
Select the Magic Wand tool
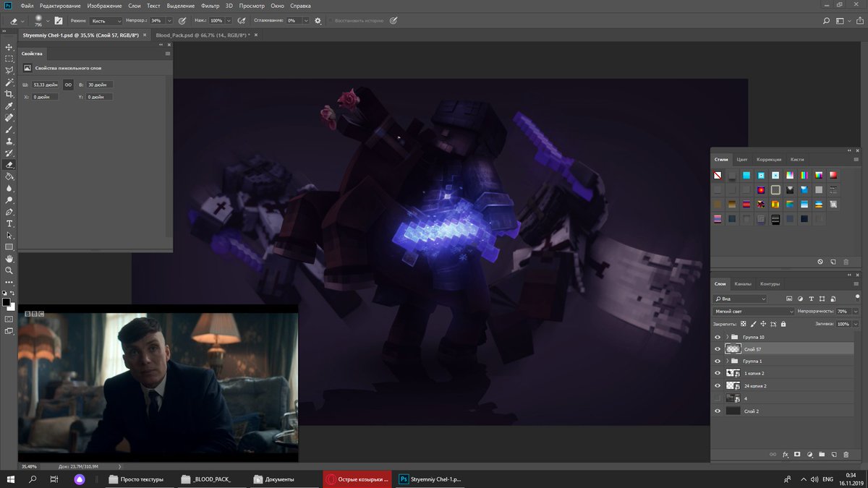[9, 82]
